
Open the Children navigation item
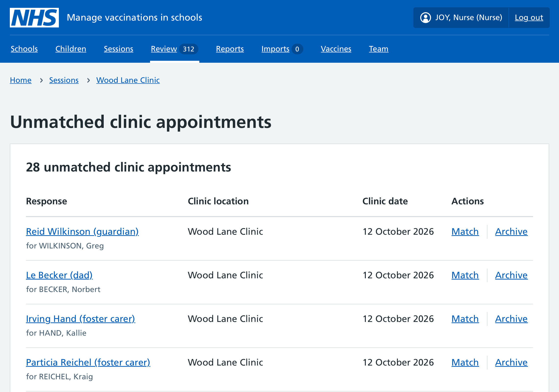coord(71,49)
